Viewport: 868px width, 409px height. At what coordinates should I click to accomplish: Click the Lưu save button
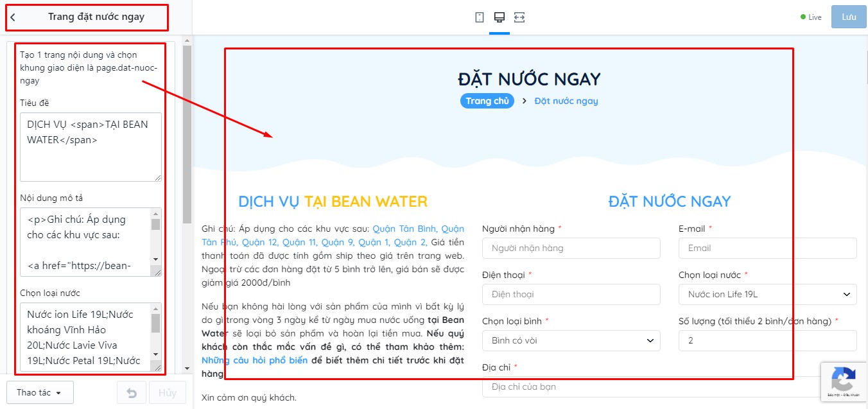click(849, 17)
